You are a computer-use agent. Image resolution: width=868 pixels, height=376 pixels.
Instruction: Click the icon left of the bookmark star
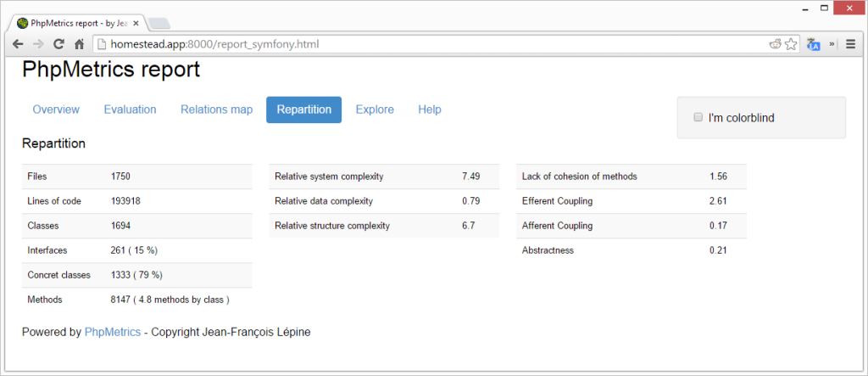775,44
